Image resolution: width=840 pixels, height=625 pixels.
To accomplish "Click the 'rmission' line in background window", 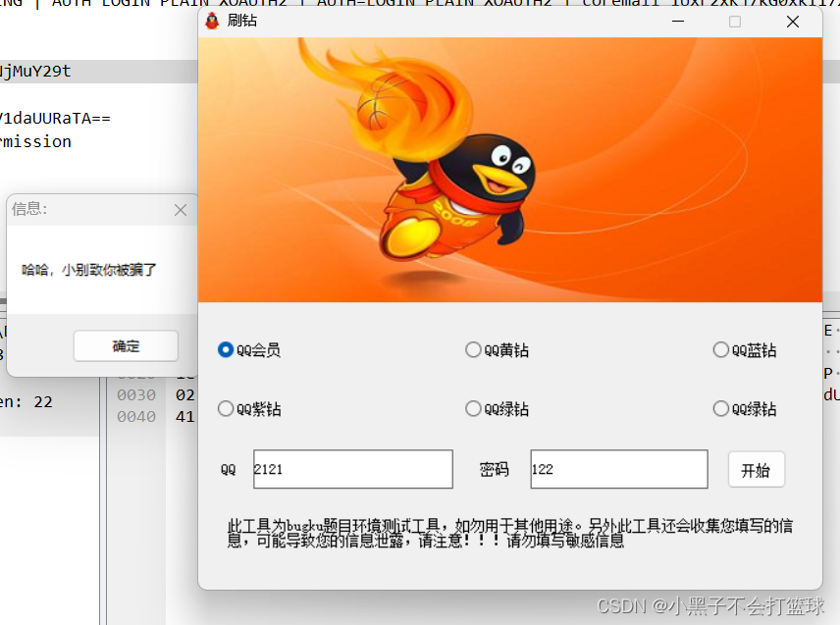I will click(35, 142).
